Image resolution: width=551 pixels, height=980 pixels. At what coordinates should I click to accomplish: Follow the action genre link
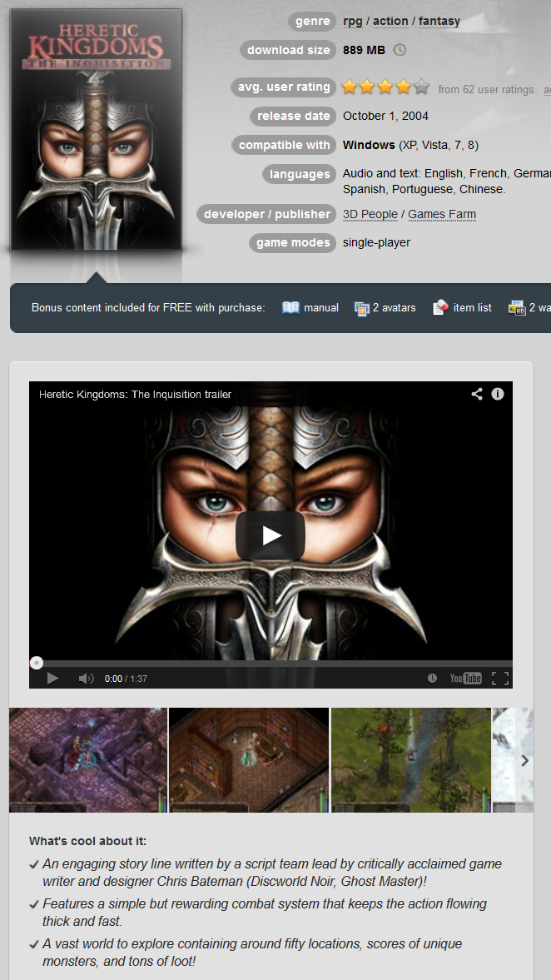(x=390, y=22)
